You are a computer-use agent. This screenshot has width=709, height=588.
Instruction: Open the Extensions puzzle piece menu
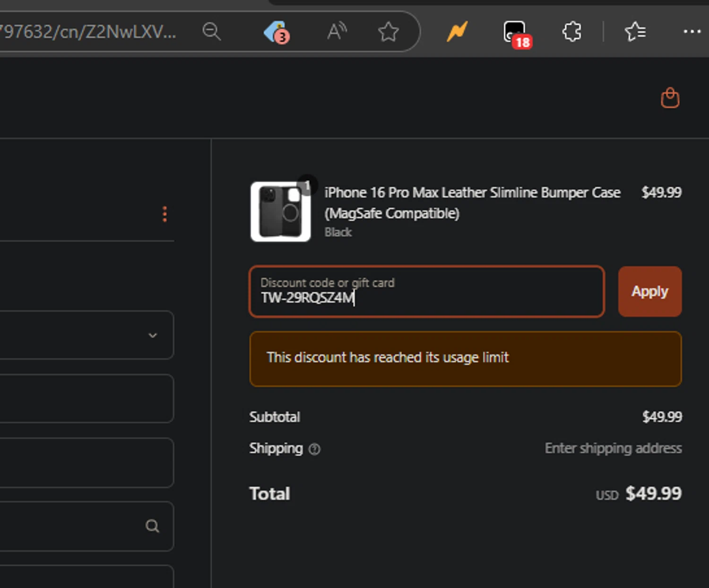[572, 32]
